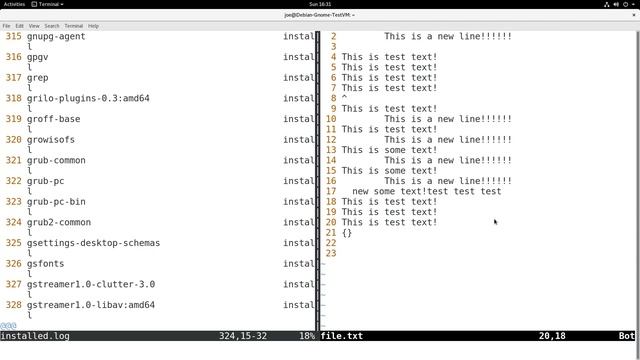Click the grub2-common entry on line 324

tap(59, 222)
